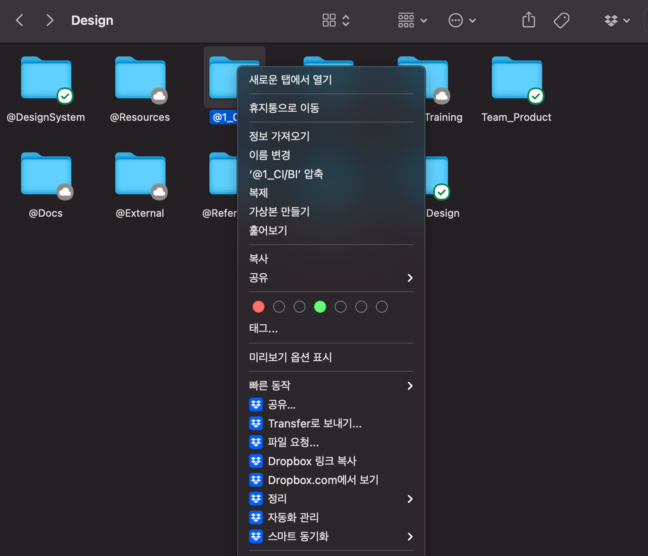Select the @Resources folder icon
This screenshot has height=556, width=648.
point(140,80)
